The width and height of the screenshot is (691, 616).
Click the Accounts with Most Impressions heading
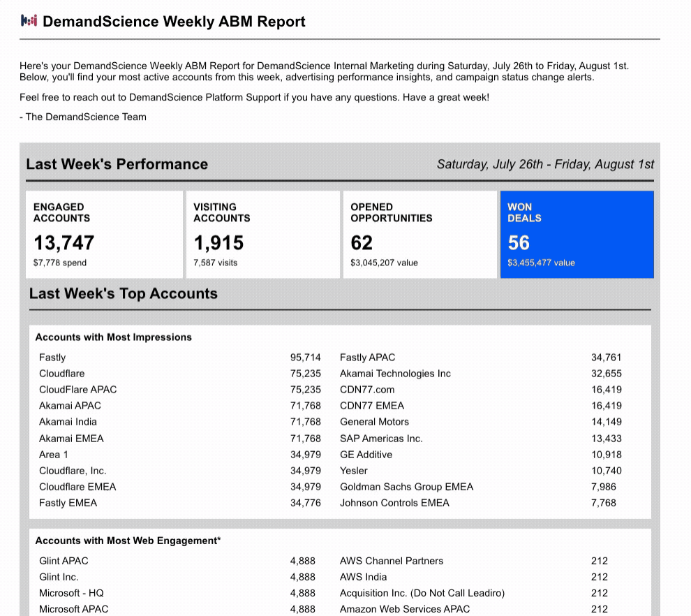pyautogui.click(x=113, y=337)
